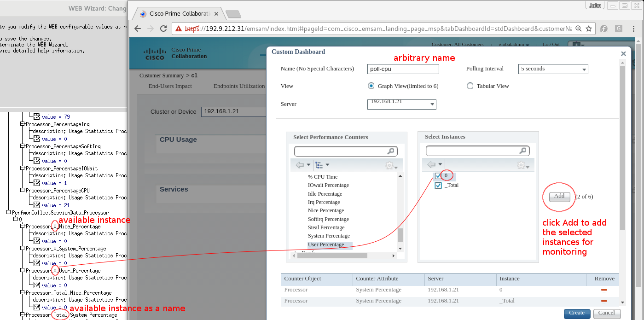Select the % CPU Time counter
The width and height of the screenshot is (644, 320).
(323, 177)
